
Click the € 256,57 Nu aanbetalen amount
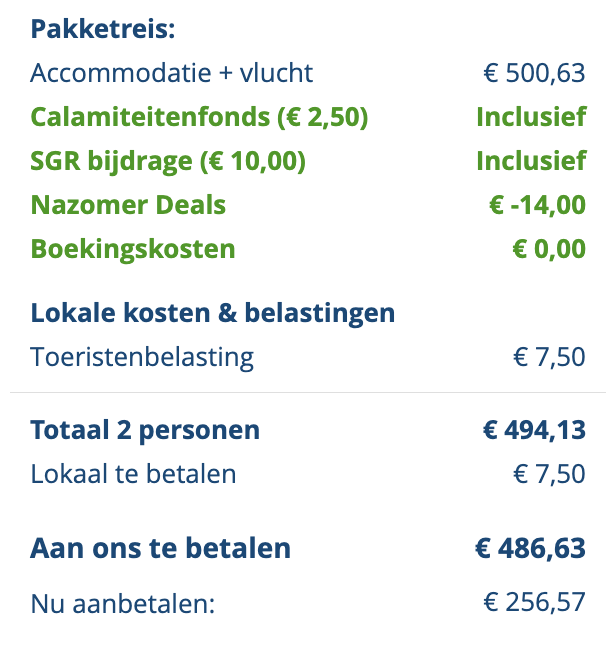[533, 603]
